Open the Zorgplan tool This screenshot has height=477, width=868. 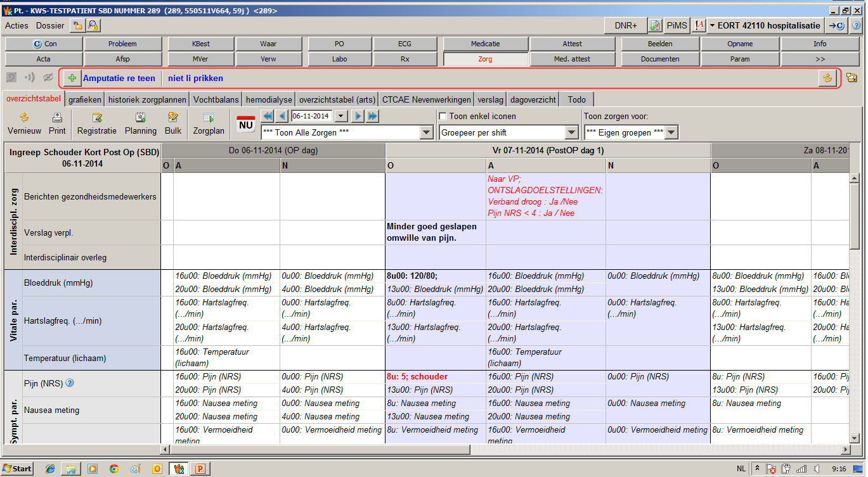coord(209,123)
